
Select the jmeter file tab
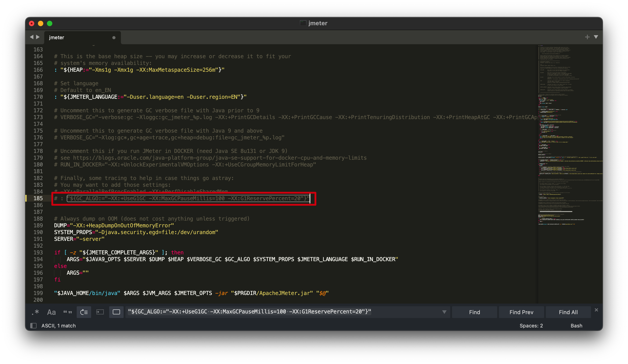coord(83,38)
